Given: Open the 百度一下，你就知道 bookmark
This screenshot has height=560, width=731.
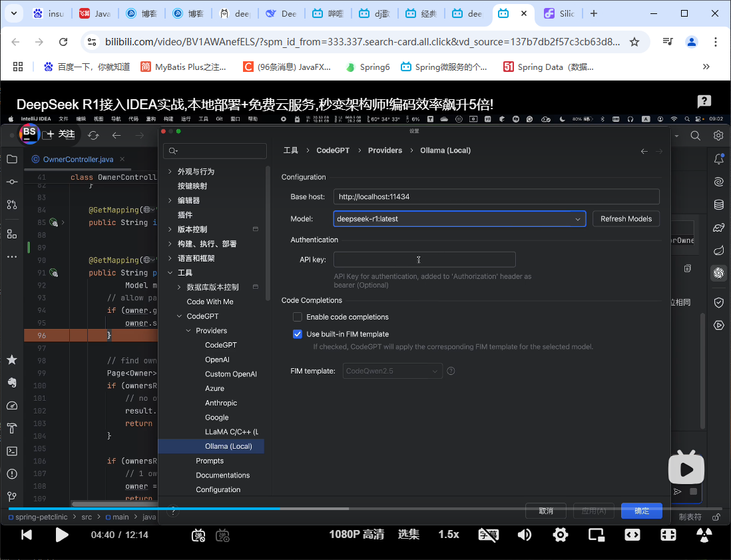Looking at the screenshot, I should click(87, 67).
